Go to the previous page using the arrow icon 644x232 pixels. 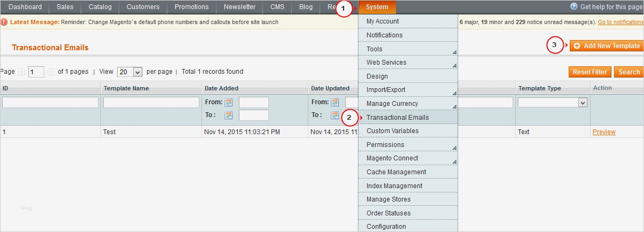22,72
